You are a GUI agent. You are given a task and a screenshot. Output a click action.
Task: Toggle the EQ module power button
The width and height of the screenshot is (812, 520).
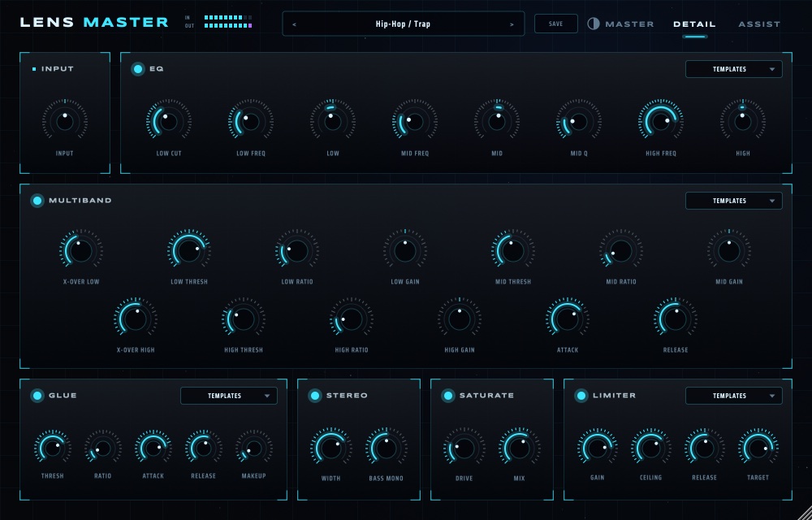point(138,69)
